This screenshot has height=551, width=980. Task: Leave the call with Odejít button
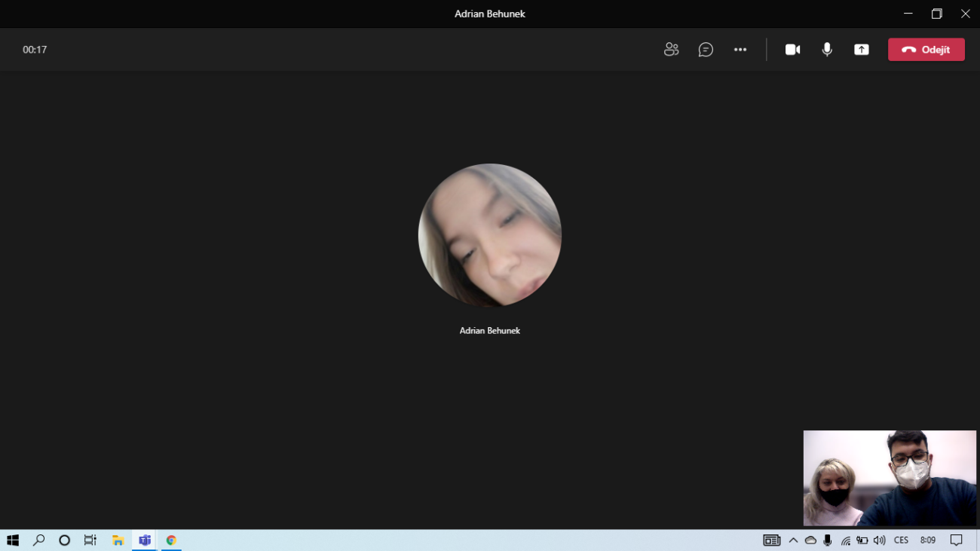click(926, 50)
